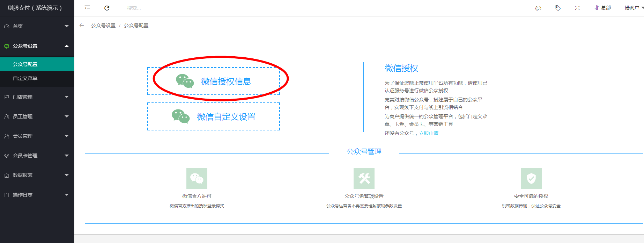Click the 微信官方许可 WeChat tile icon
The height and width of the screenshot is (243, 644).
pyautogui.click(x=197, y=178)
